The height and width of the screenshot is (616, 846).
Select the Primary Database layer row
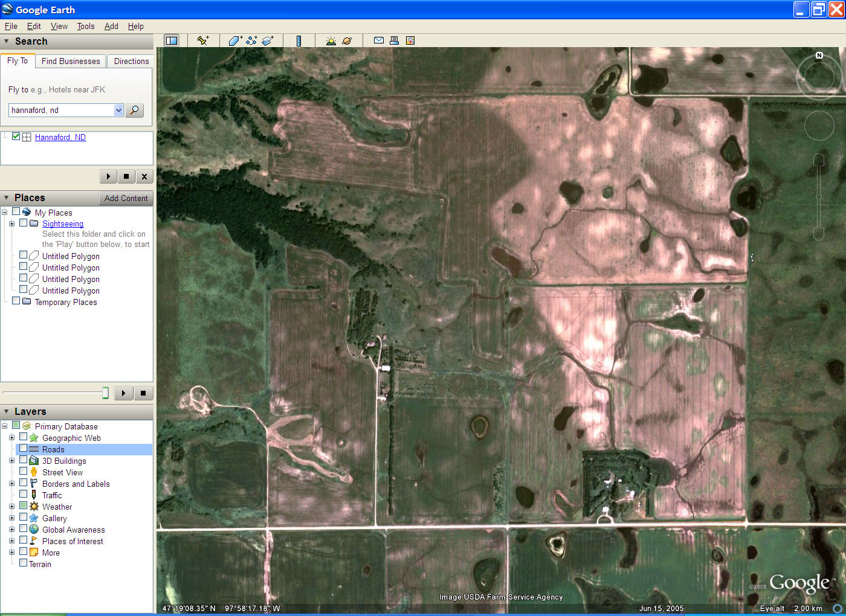click(66, 426)
